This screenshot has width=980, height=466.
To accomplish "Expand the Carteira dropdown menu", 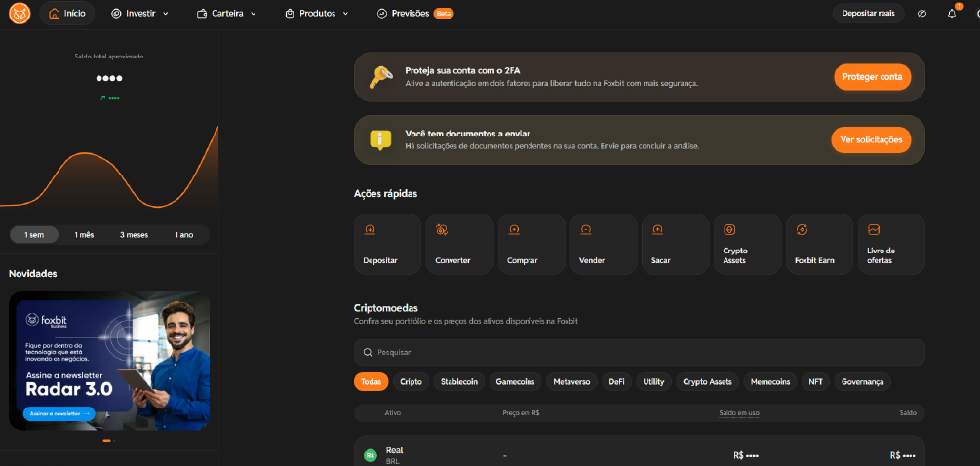I will pyautogui.click(x=226, y=13).
